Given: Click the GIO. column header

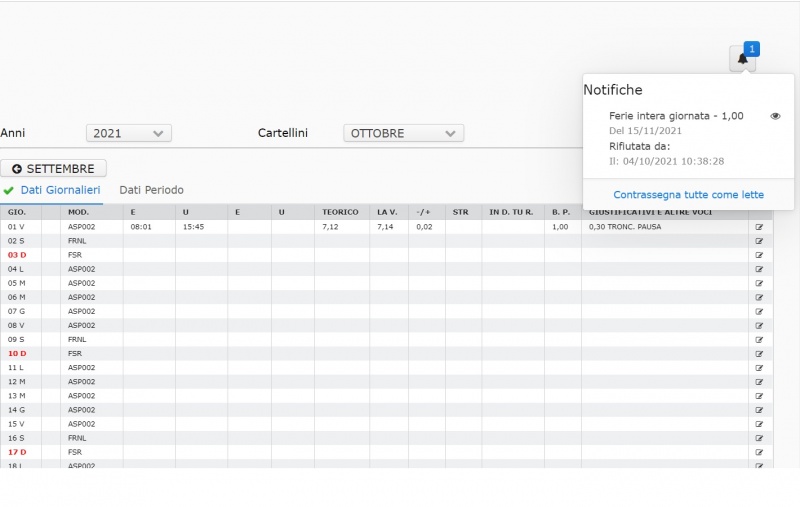Looking at the screenshot, I should tap(17, 212).
